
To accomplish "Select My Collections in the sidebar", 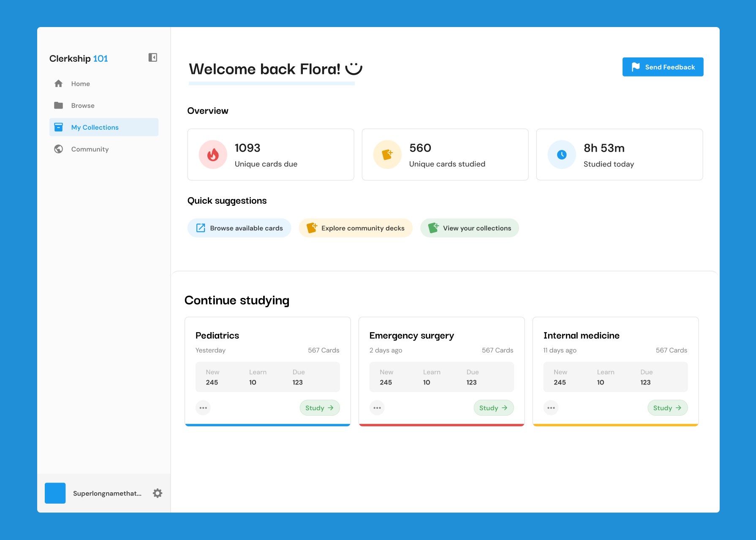I will pyautogui.click(x=104, y=127).
